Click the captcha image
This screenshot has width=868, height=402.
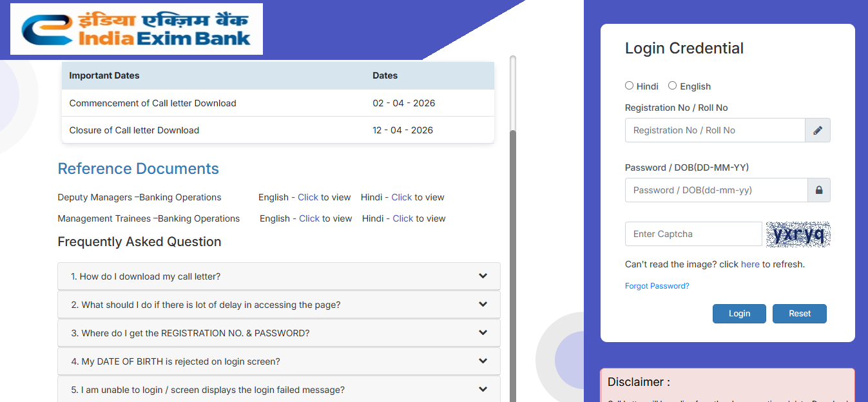pos(798,234)
